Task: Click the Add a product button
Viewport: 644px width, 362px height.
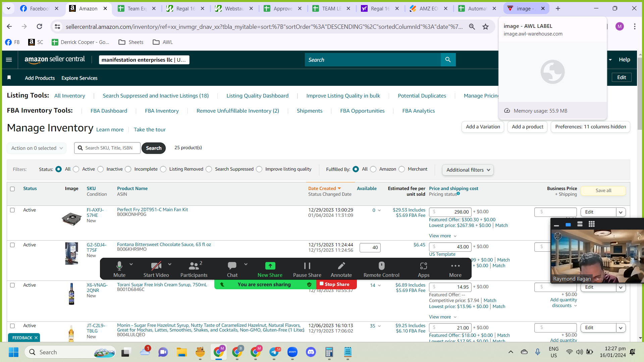Action: (528, 127)
